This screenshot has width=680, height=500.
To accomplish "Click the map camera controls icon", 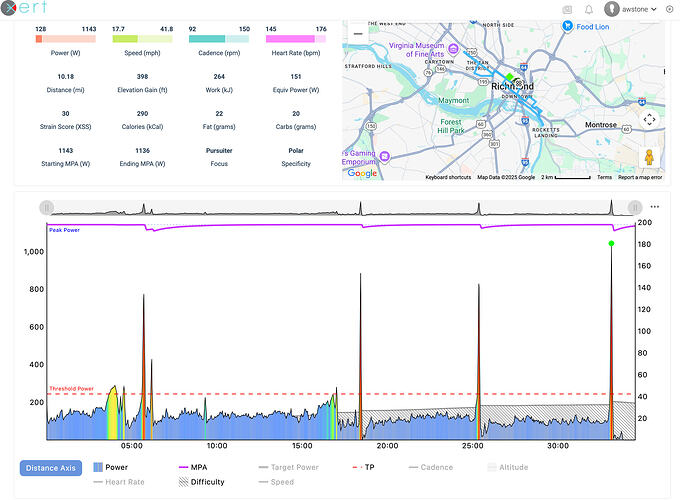I will pos(649,119).
